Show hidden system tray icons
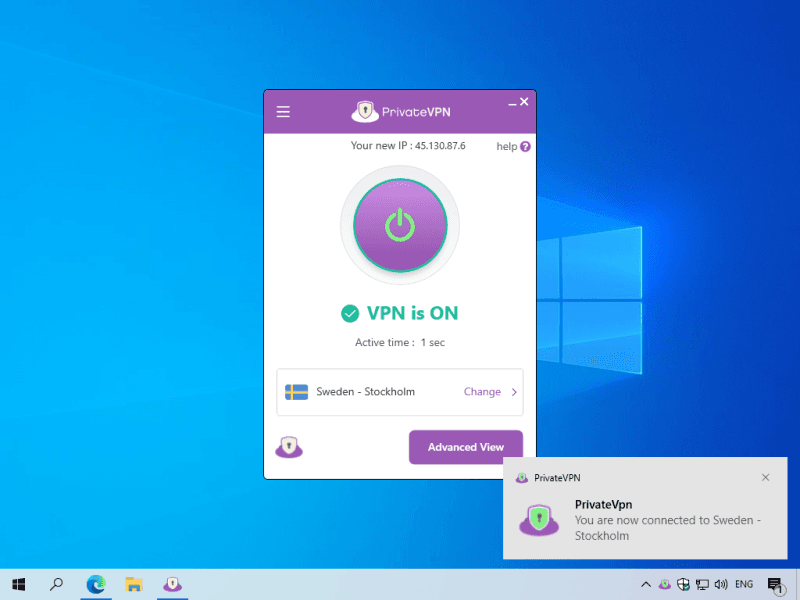Screen dimensions: 800x600 pyautogui.click(x=646, y=584)
